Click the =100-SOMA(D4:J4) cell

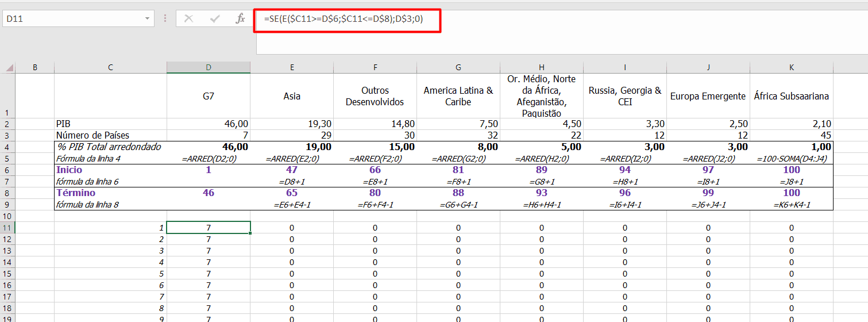[792, 159]
